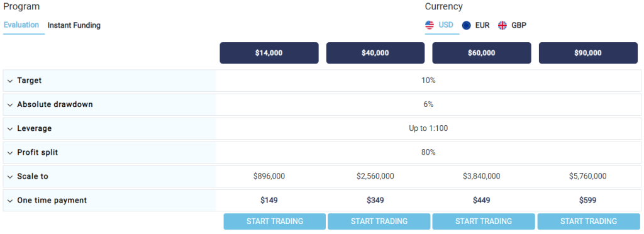Click the UK flag icon beside GBP
The height and width of the screenshot is (234, 644).
[502, 25]
